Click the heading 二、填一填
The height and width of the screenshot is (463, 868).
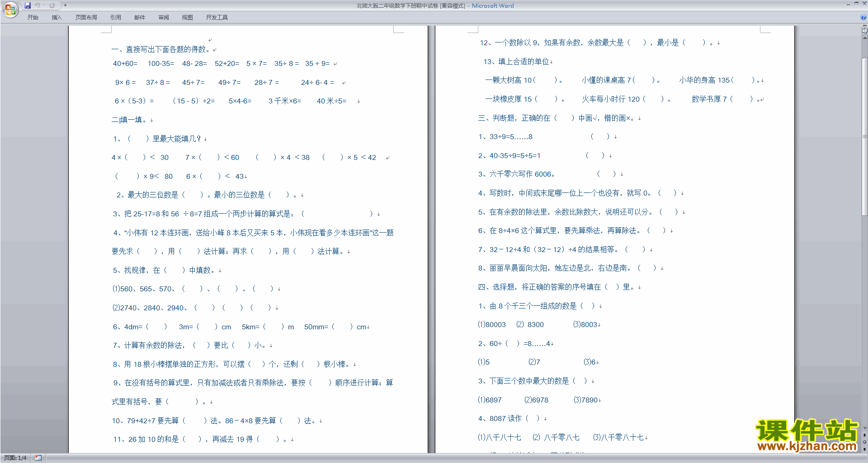point(129,120)
